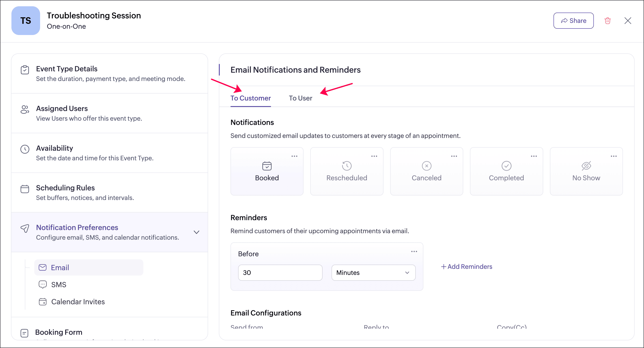Image resolution: width=644 pixels, height=348 pixels.
Task: Click the Share button
Action: pos(573,20)
